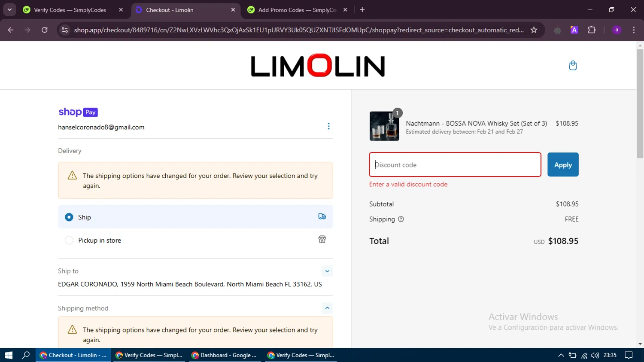The height and width of the screenshot is (362, 644).
Task: Select the Pickup in store option
Action: (195, 240)
